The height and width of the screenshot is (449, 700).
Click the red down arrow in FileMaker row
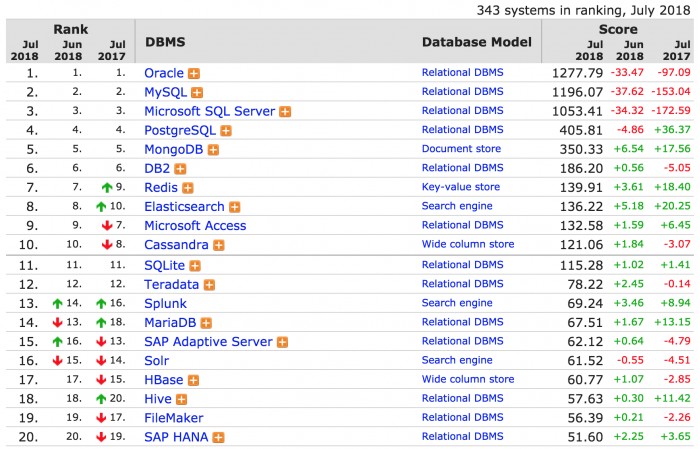click(101, 418)
